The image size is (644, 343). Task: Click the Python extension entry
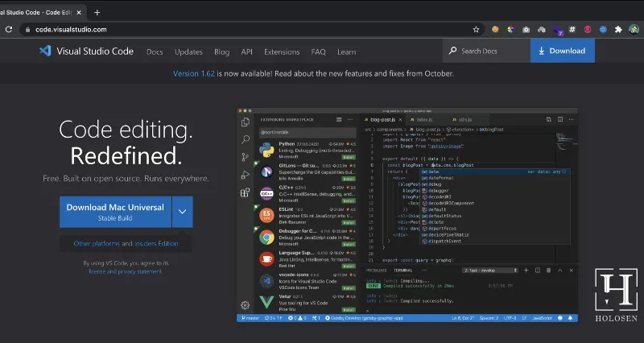point(307,151)
